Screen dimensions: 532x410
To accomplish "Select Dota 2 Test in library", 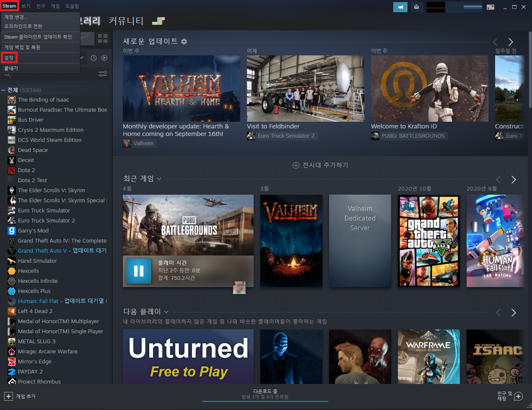I will 32,180.
